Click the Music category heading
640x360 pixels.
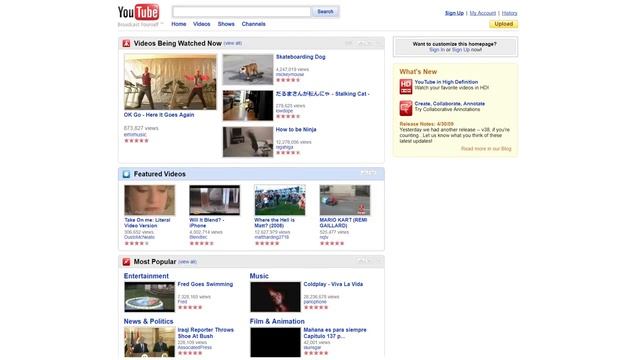coord(259,276)
